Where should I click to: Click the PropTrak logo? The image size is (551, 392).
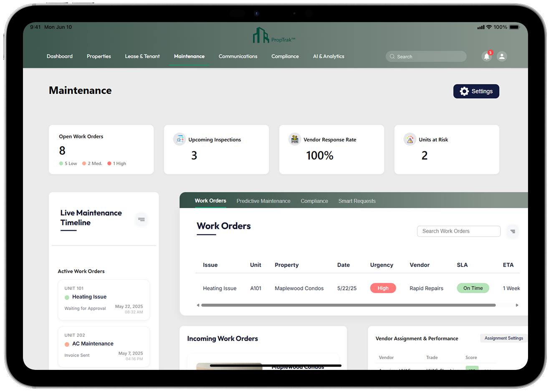[x=274, y=35]
